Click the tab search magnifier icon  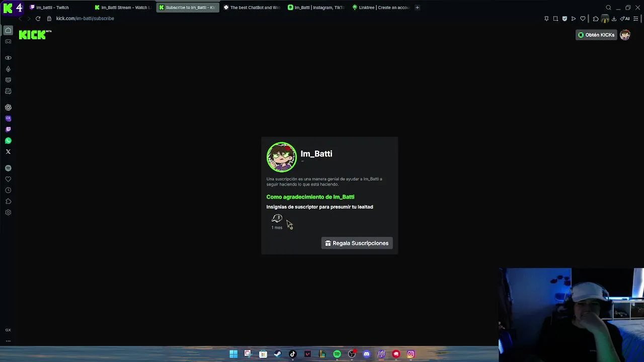click(x=608, y=8)
